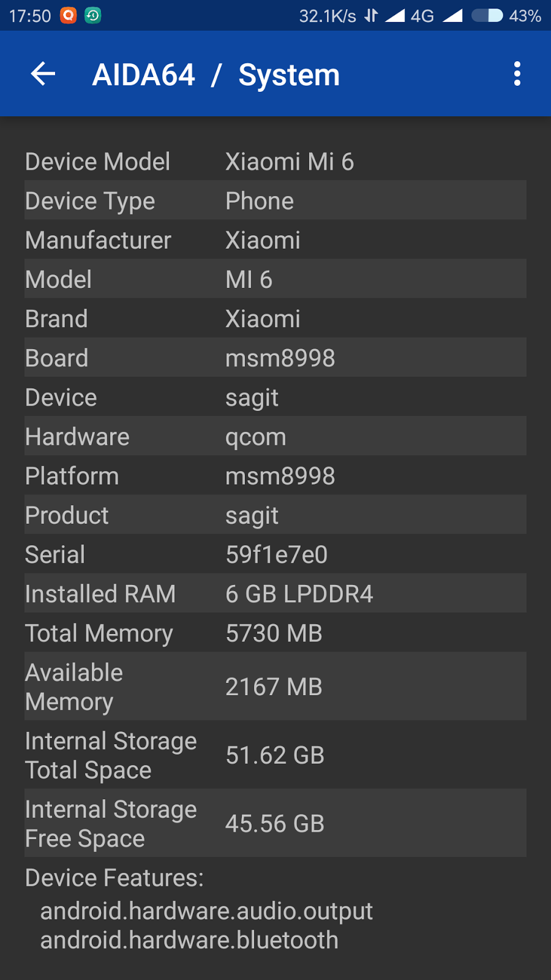Tap Internal Storage Total Space row
Screen dimensions: 551x980
(275, 755)
